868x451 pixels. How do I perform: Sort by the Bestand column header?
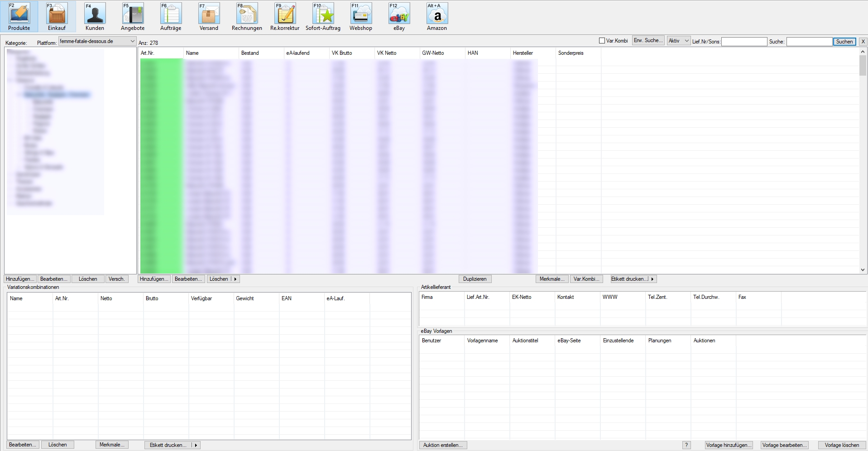(x=250, y=53)
